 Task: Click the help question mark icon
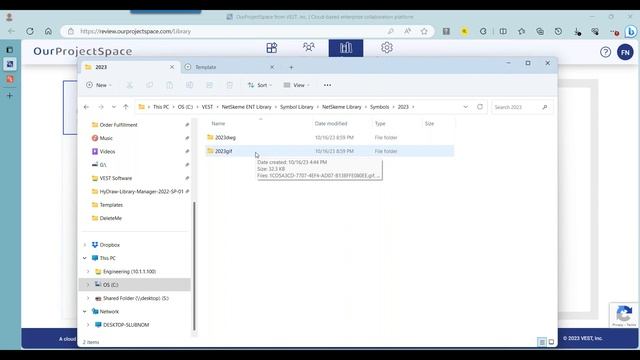(x=605, y=52)
